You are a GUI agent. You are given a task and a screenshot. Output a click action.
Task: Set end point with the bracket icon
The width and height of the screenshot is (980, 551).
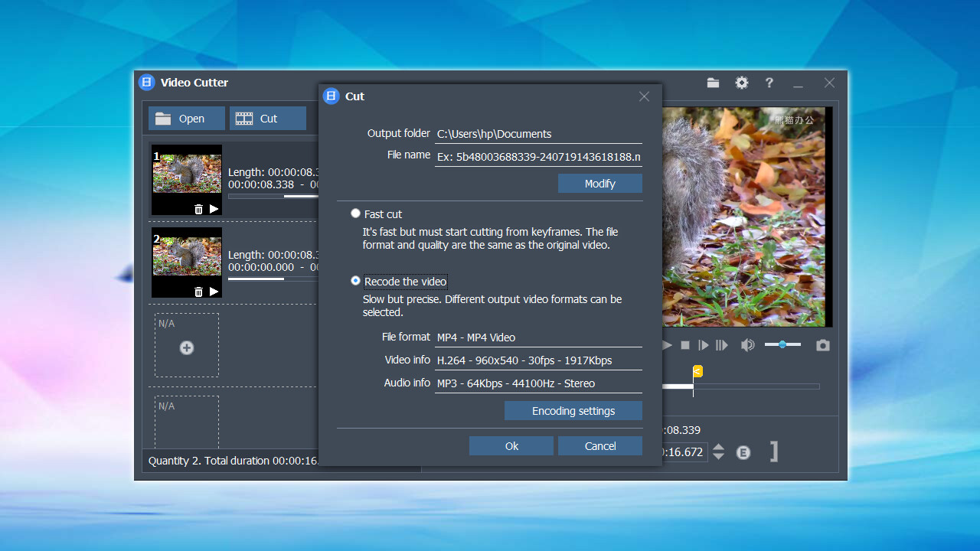click(773, 452)
